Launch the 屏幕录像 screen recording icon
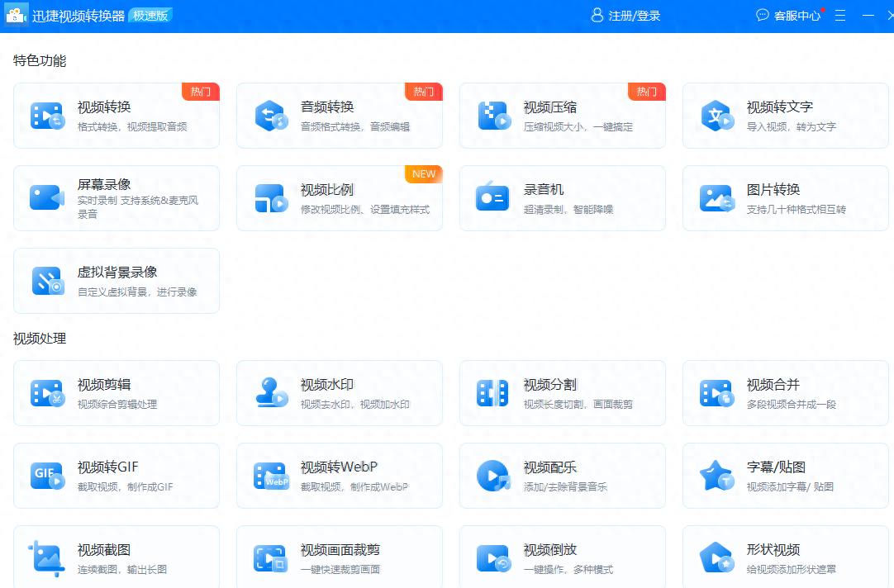 (46, 198)
